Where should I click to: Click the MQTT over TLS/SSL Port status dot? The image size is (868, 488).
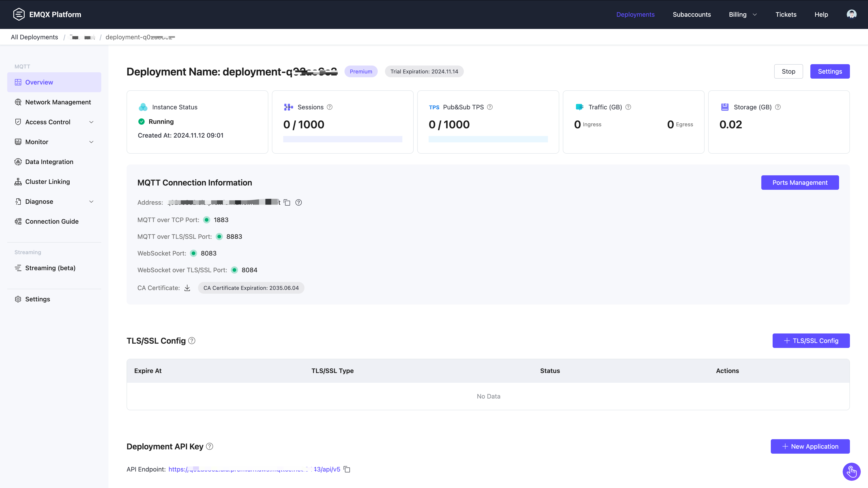(219, 237)
